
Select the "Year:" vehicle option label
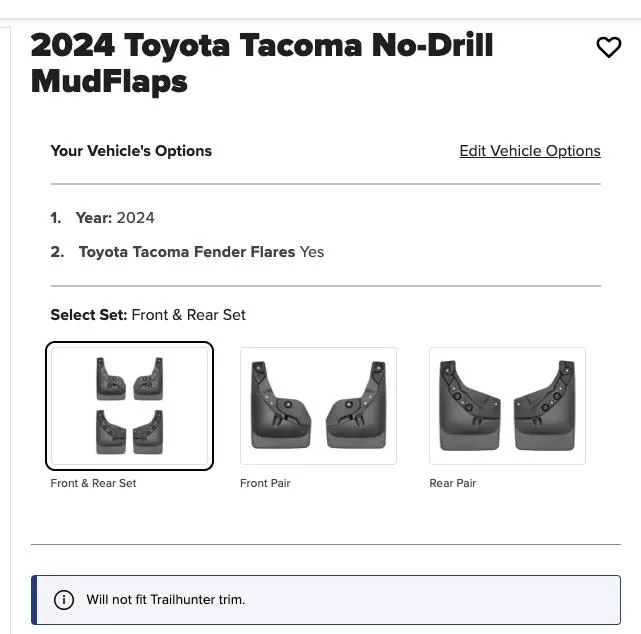tap(93, 218)
